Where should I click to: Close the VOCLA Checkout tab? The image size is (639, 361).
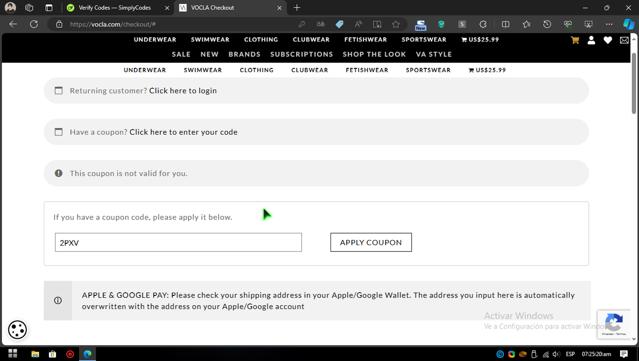pos(279,8)
